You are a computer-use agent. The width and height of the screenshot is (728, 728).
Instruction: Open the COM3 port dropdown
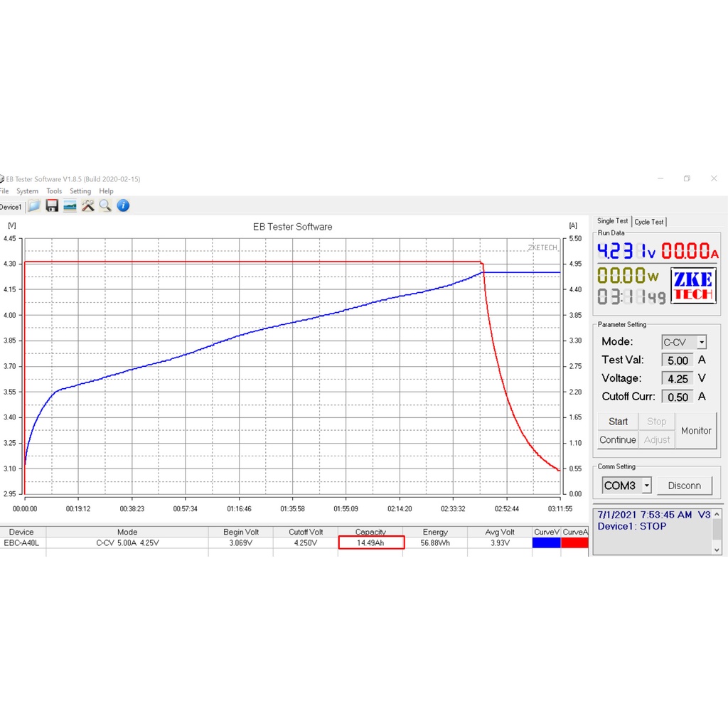646,486
